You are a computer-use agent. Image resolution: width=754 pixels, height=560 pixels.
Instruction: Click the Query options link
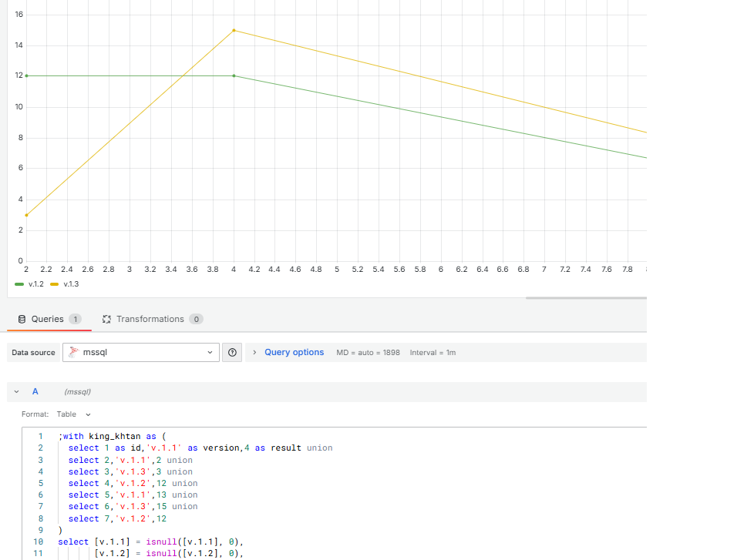pyautogui.click(x=295, y=353)
